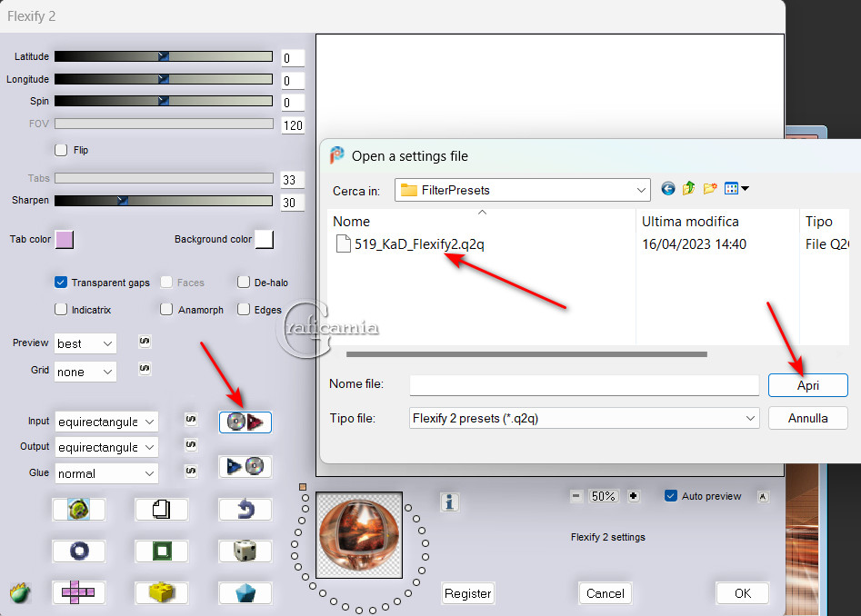Uncheck Transparent gaps checkbox
This screenshot has width=861, height=616.
point(61,283)
